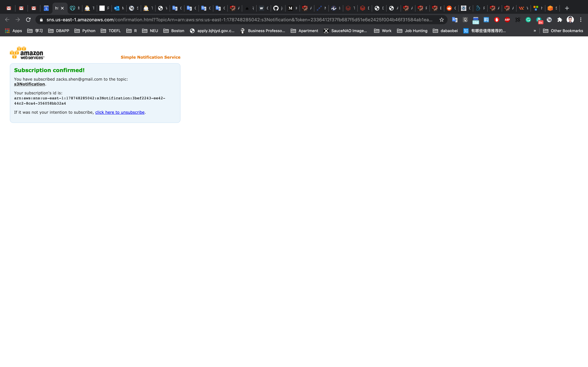Open the Extensions puzzle-piece icon
588x367 pixels.
click(560, 20)
